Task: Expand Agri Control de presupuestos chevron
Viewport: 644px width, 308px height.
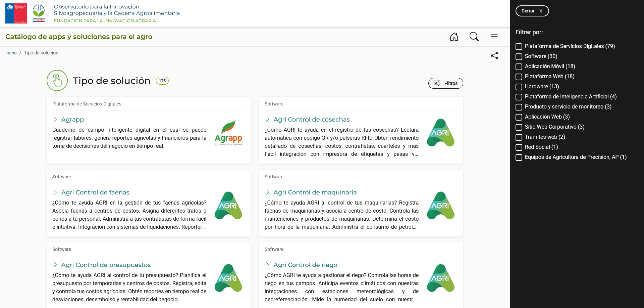Action: point(55,265)
